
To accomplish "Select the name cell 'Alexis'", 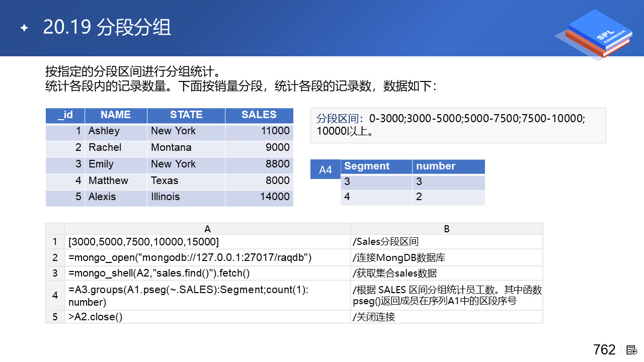I will (116, 198).
